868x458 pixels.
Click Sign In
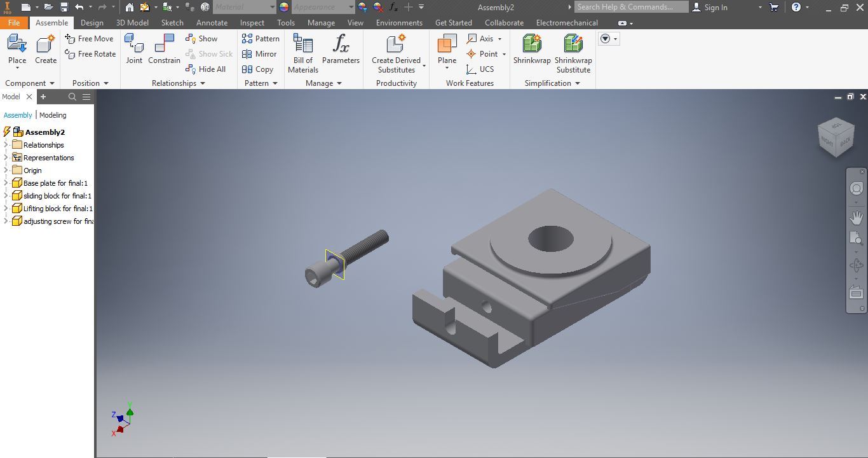(x=710, y=7)
